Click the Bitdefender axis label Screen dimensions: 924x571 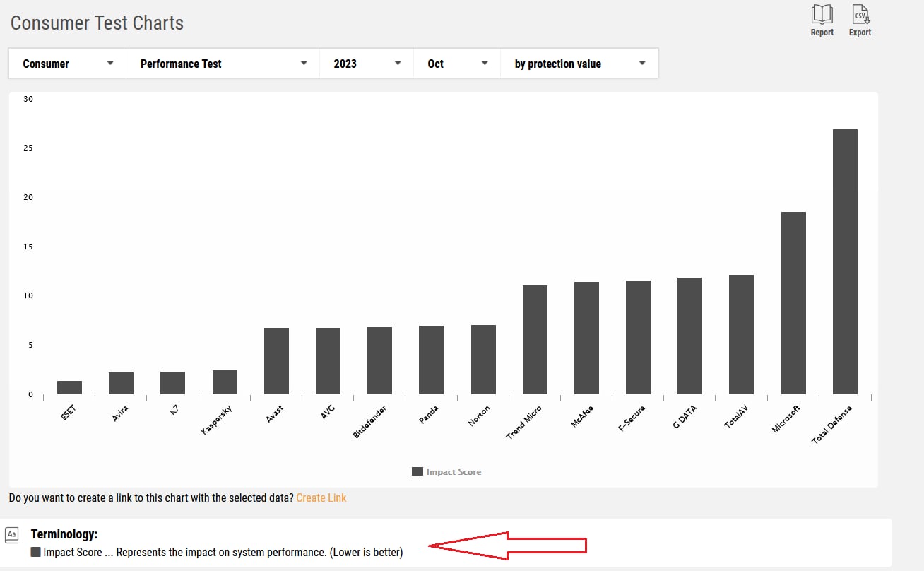point(369,422)
